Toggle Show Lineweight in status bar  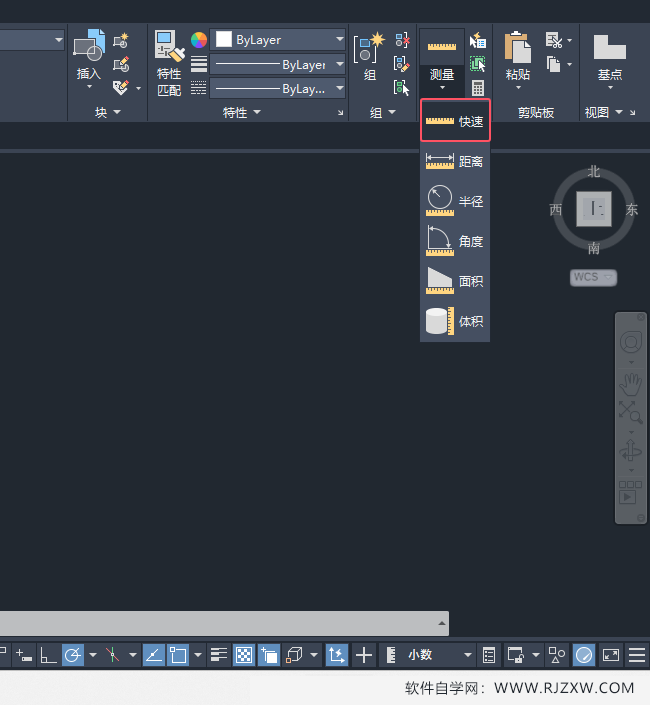point(219,655)
